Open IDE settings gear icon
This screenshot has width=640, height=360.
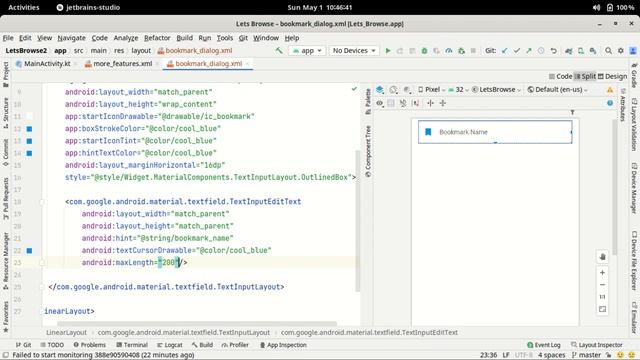click(x=621, y=51)
